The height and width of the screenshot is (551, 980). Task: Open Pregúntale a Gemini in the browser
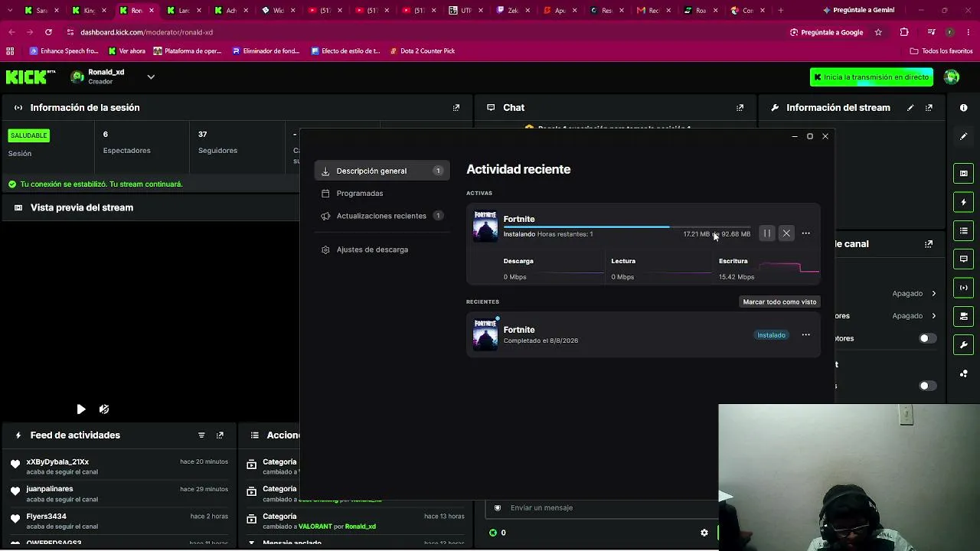point(857,10)
